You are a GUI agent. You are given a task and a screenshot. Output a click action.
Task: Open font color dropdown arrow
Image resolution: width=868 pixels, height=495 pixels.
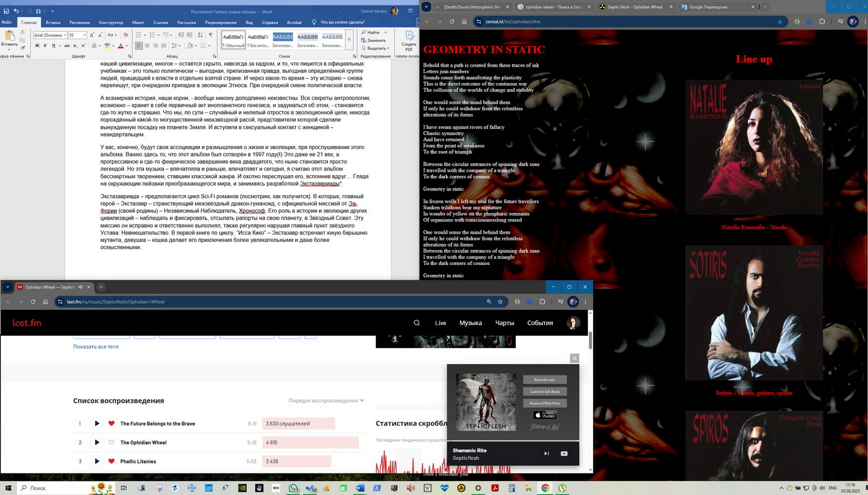click(127, 46)
